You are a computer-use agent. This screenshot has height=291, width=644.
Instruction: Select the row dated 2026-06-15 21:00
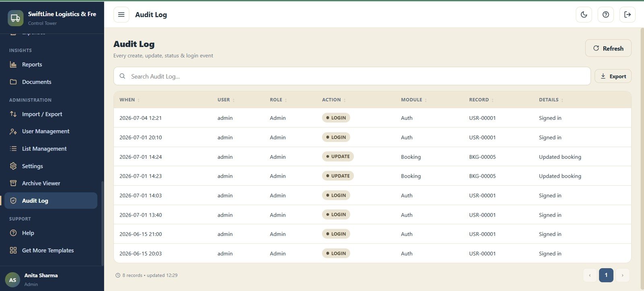(372, 234)
